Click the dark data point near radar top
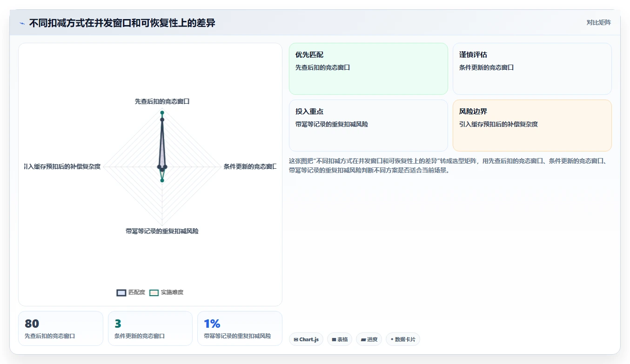630x364 pixels. [162, 120]
